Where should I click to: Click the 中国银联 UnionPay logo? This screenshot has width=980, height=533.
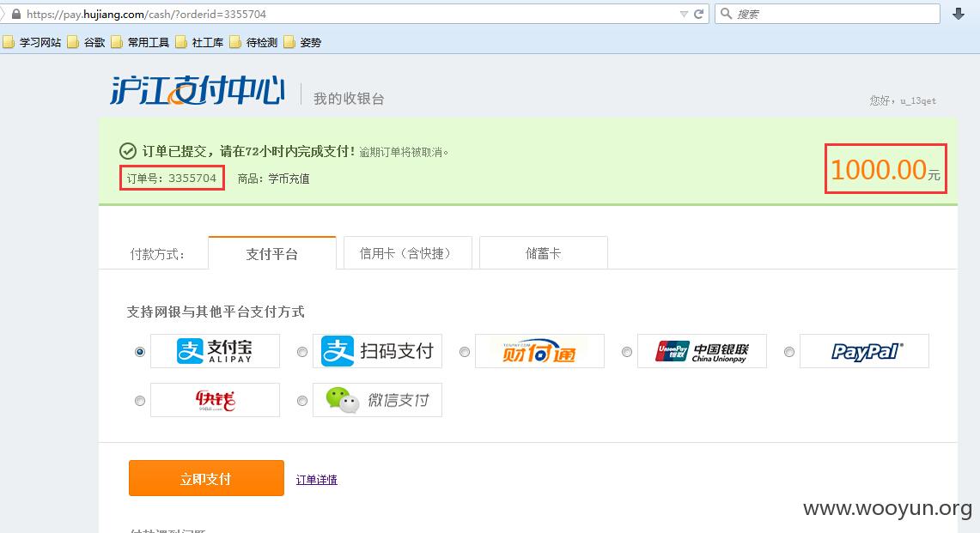(x=702, y=351)
